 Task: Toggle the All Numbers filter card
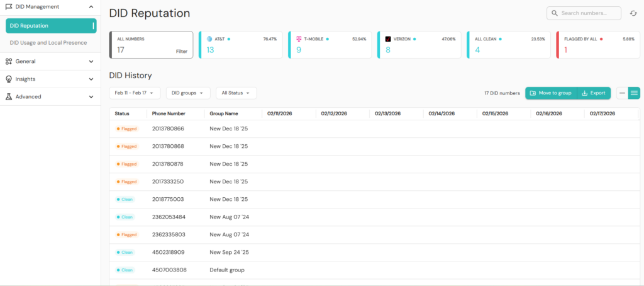[x=151, y=45]
